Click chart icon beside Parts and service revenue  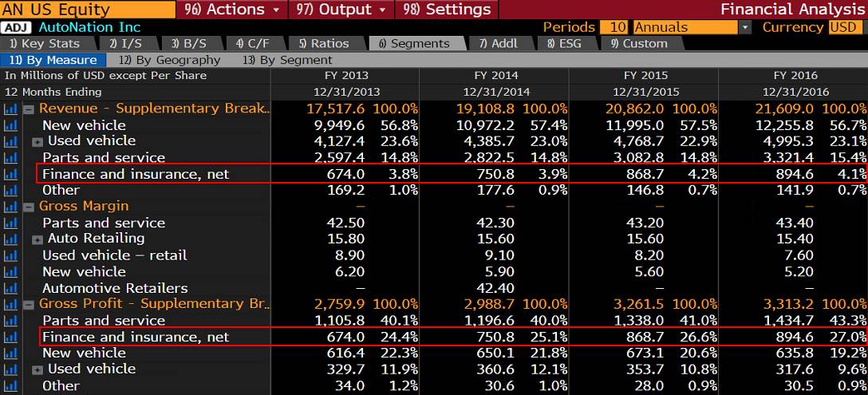(x=10, y=158)
